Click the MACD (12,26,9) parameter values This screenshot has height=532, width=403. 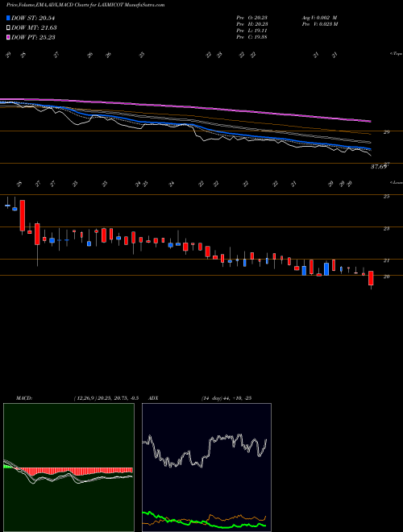point(106,398)
